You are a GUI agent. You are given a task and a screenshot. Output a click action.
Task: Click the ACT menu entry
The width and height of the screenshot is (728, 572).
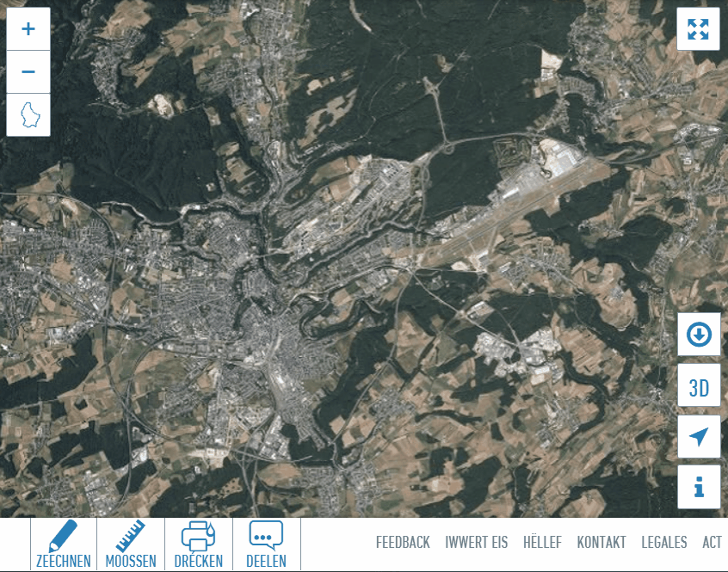coord(713,543)
